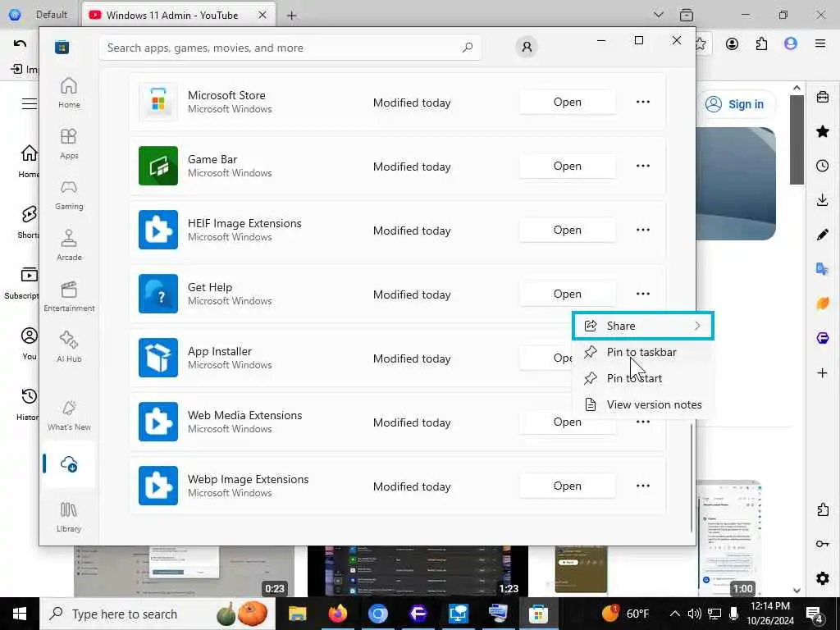This screenshot has width=840, height=630.
Task: Open Firefox from taskbar
Action: point(337,614)
